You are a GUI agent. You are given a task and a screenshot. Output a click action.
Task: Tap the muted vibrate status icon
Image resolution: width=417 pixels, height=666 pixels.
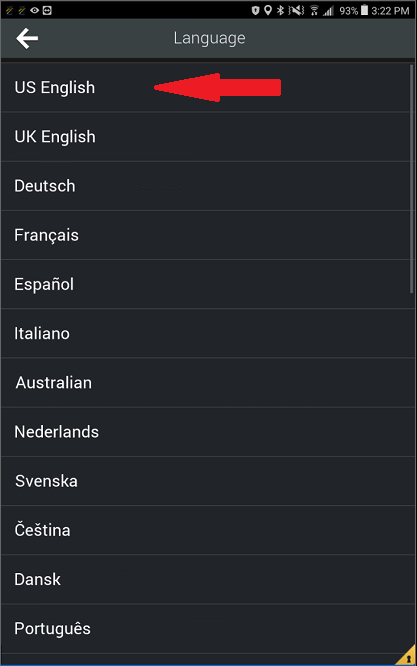(x=296, y=10)
